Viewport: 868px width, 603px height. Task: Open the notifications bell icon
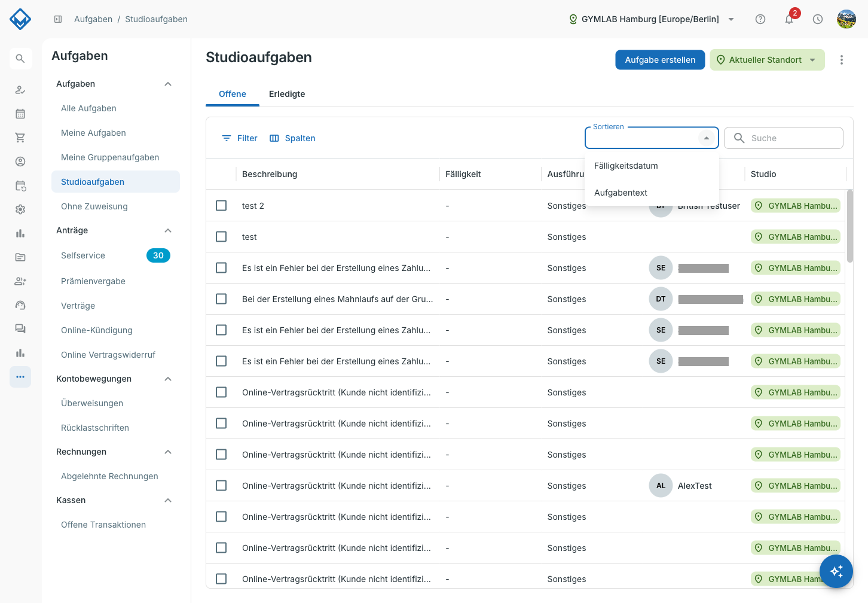click(789, 19)
